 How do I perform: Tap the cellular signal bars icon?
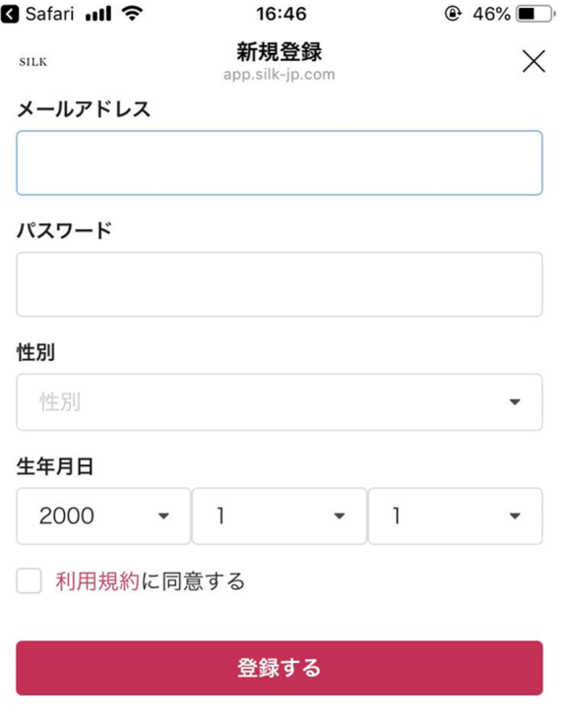coord(98,15)
